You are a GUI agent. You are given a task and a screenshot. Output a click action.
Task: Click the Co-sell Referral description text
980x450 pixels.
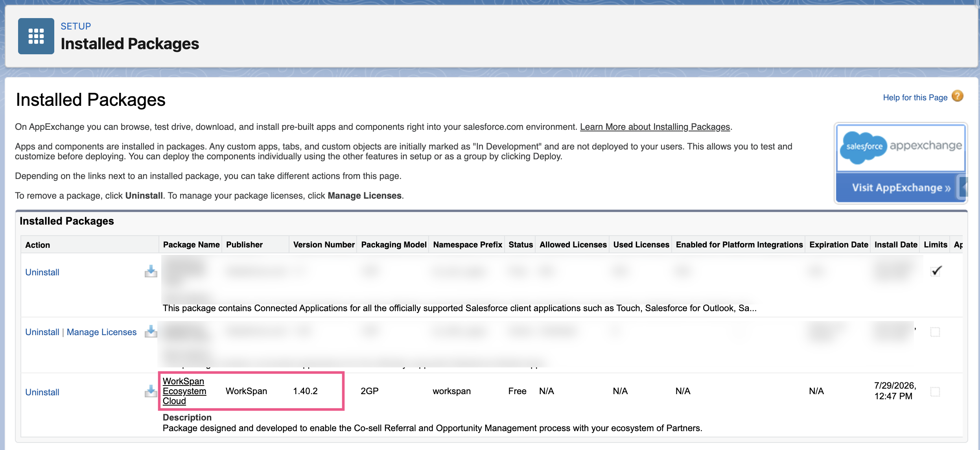[433, 428]
